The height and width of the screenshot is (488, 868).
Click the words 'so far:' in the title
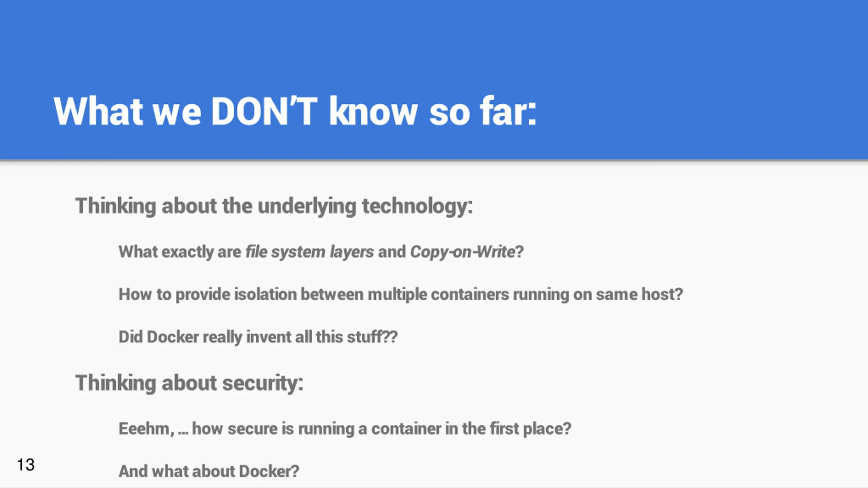coord(483,111)
